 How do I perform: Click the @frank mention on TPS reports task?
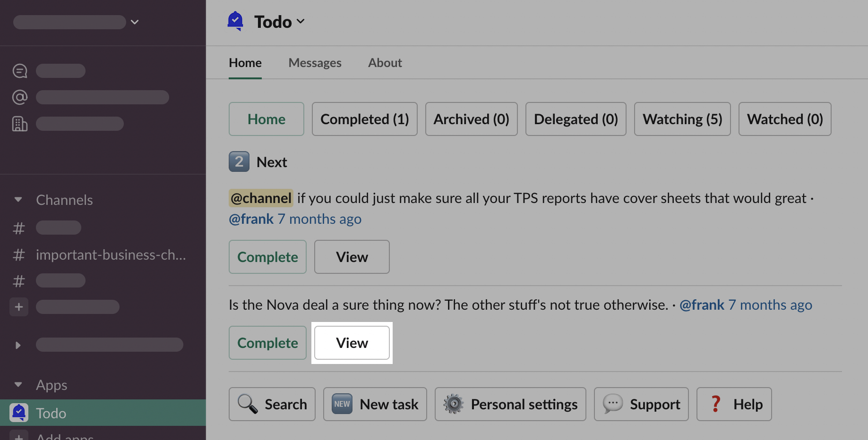(x=251, y=219)
